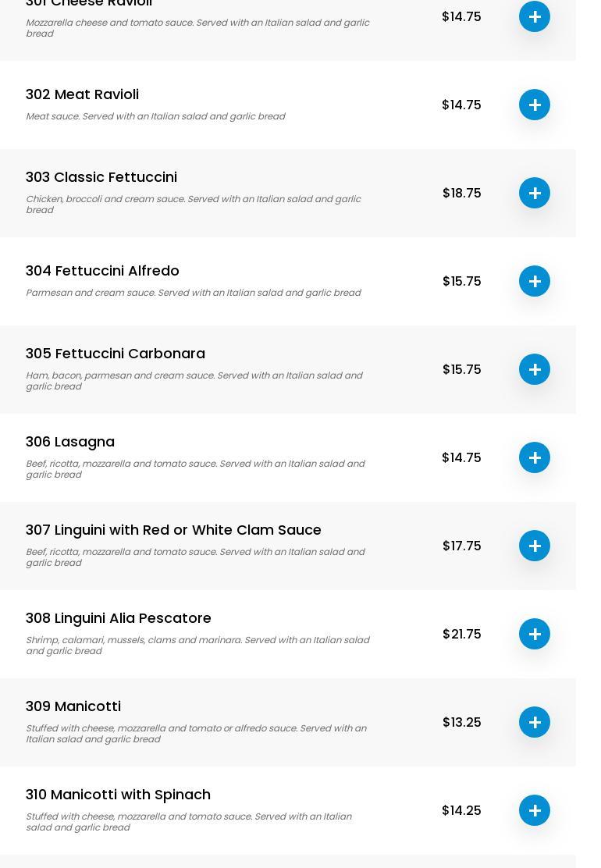Open the 302 Meat Ravioli item title

[82, 94]
